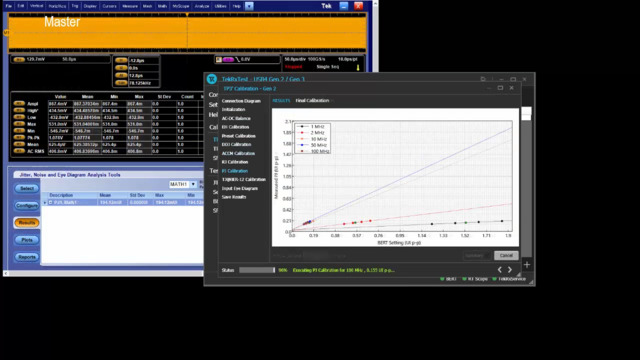Switch to the RESULTS tab
The height and width of the screenshot is (360, 640).
coord(281,100)
